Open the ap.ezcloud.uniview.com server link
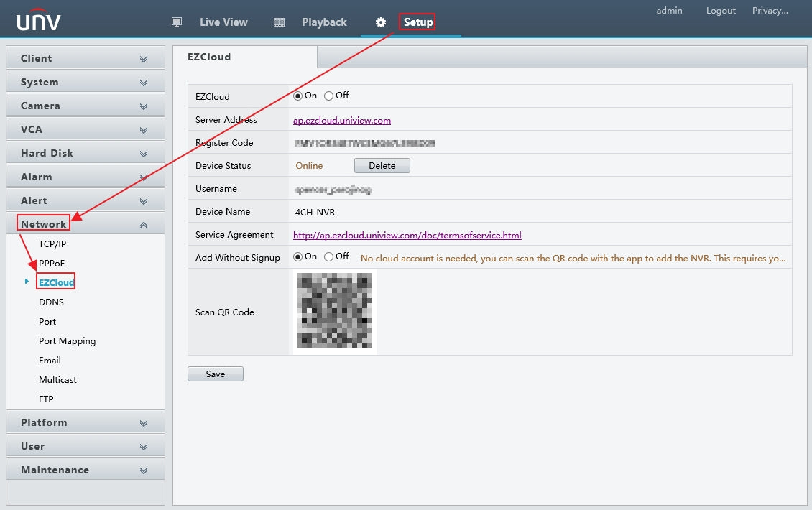The height and width of the screenshot is (510, 812). [x=342, y=121]
